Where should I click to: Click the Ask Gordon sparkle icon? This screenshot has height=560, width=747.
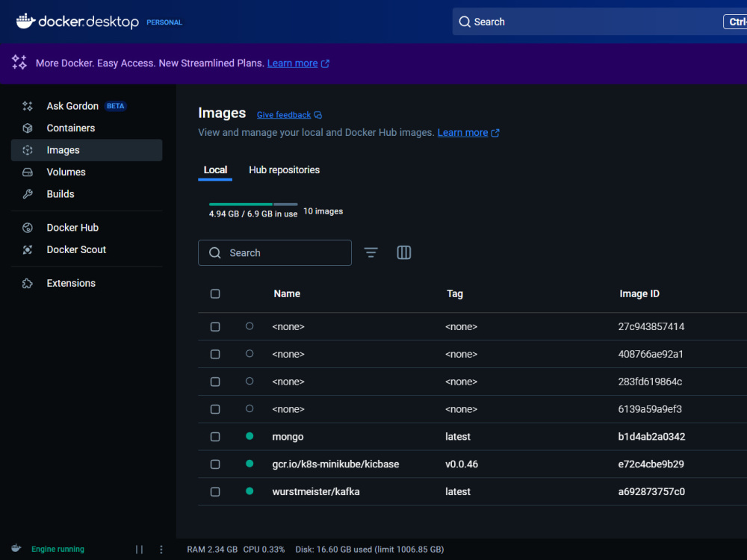(28, 106)
